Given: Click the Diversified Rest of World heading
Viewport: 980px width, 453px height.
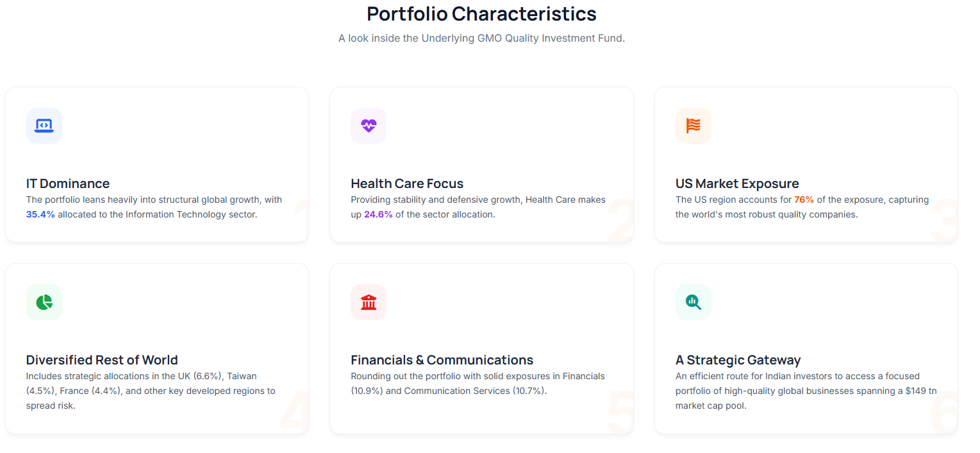Looking at the screenshot, I should click(102, 360).
